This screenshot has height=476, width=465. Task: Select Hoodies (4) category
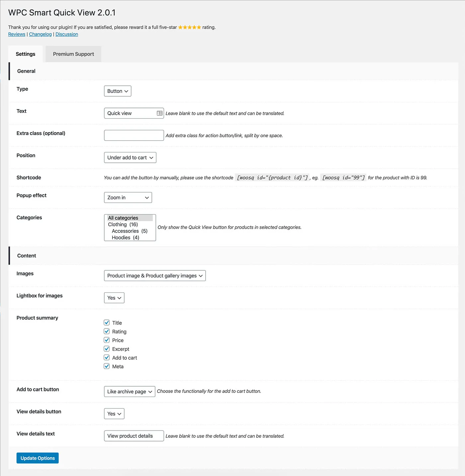tap(130, 238)
